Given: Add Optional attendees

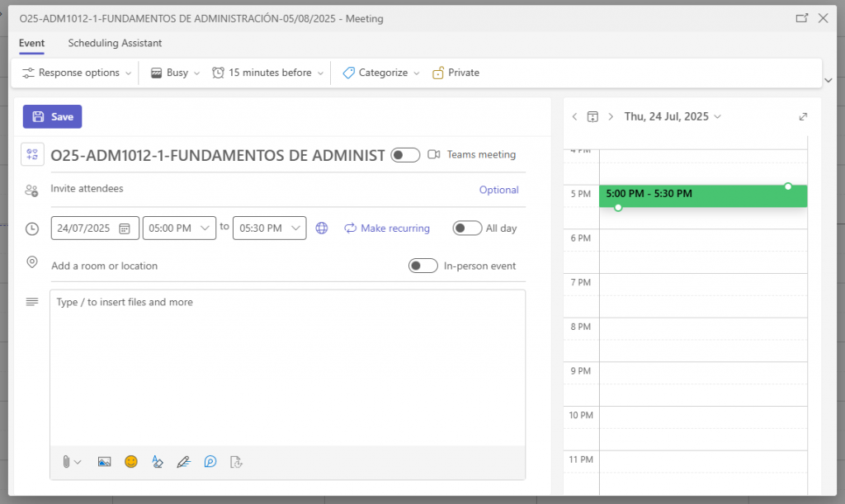Looking at the screenshot, I should coord(499,190).
